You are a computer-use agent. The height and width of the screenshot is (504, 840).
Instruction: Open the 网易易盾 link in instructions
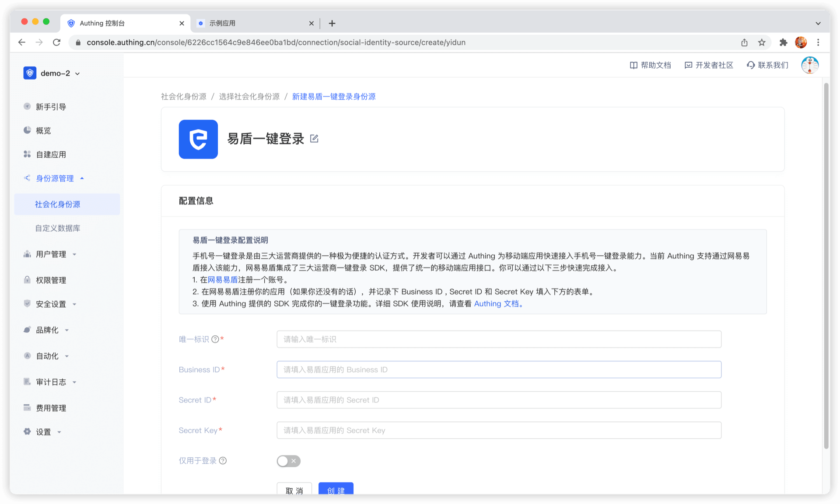[x=223, y=280]
